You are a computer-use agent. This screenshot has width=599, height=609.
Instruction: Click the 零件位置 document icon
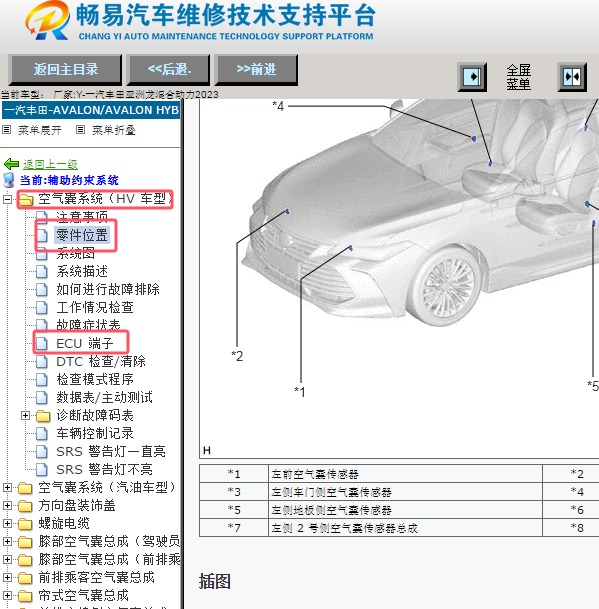click(42, 235)
